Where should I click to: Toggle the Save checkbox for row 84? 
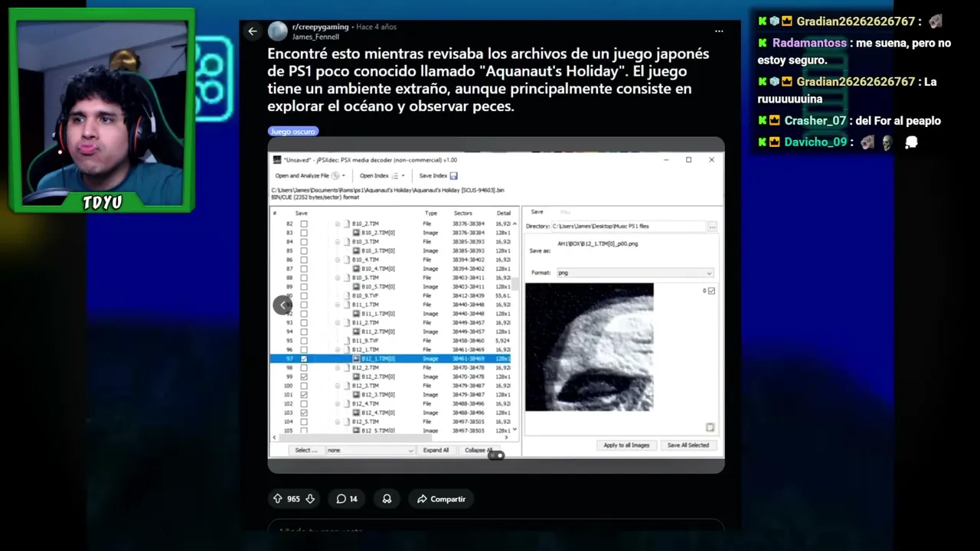coord(304,242)
